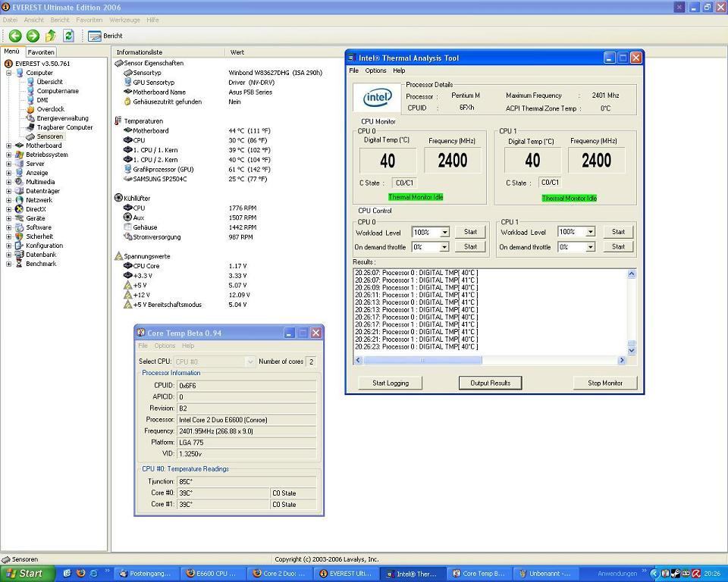Start CPU 1 on demand throttle
Viewport: 728px width, 582px height.
pyautogui.click(x=618, y=247)
